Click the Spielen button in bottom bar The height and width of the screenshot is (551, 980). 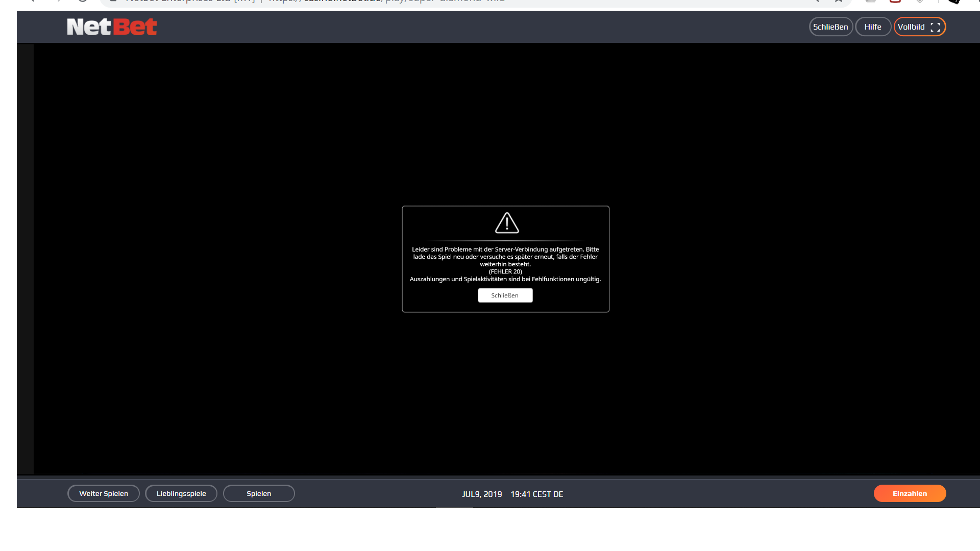(259, 493)
